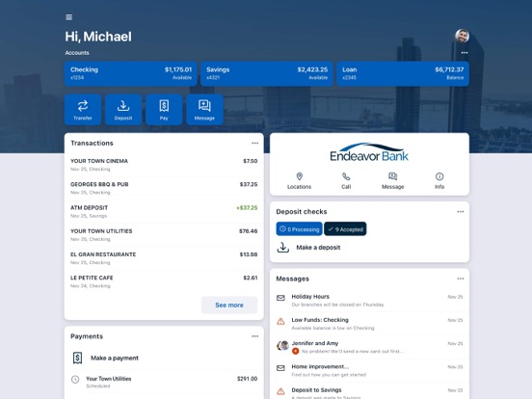Screen dimensions: 532x399
Task: Open the Jennifer and Amy conversation
Action: [x=369, y=347]
